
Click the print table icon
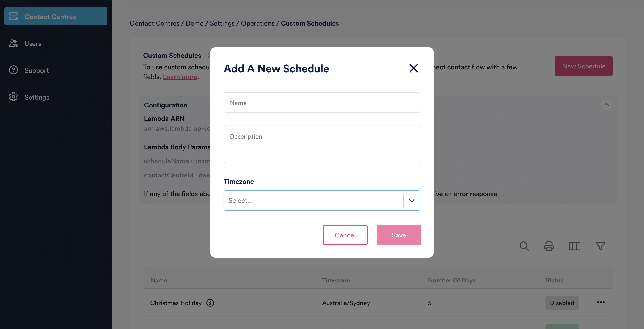click(549, 246)
